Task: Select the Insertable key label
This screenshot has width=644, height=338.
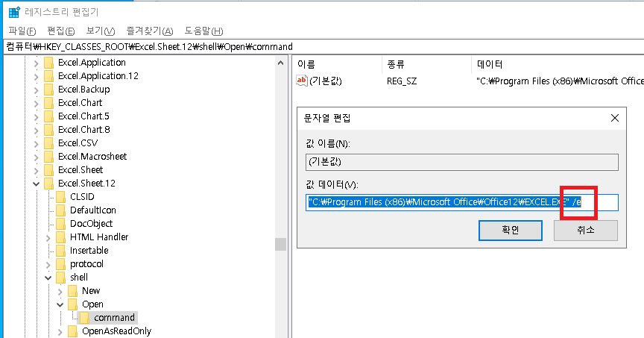Action: [x=89, y=251]
